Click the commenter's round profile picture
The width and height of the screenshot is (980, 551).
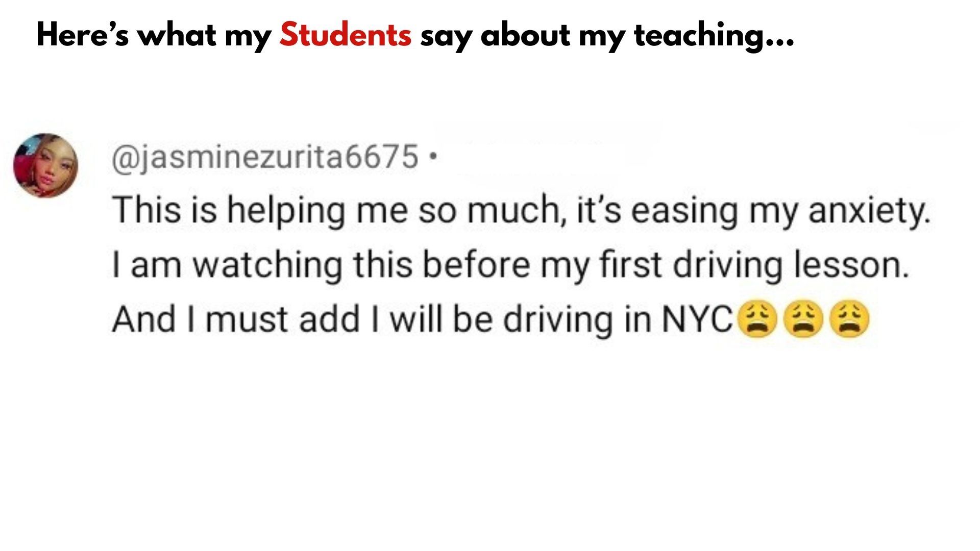[46, 166]
